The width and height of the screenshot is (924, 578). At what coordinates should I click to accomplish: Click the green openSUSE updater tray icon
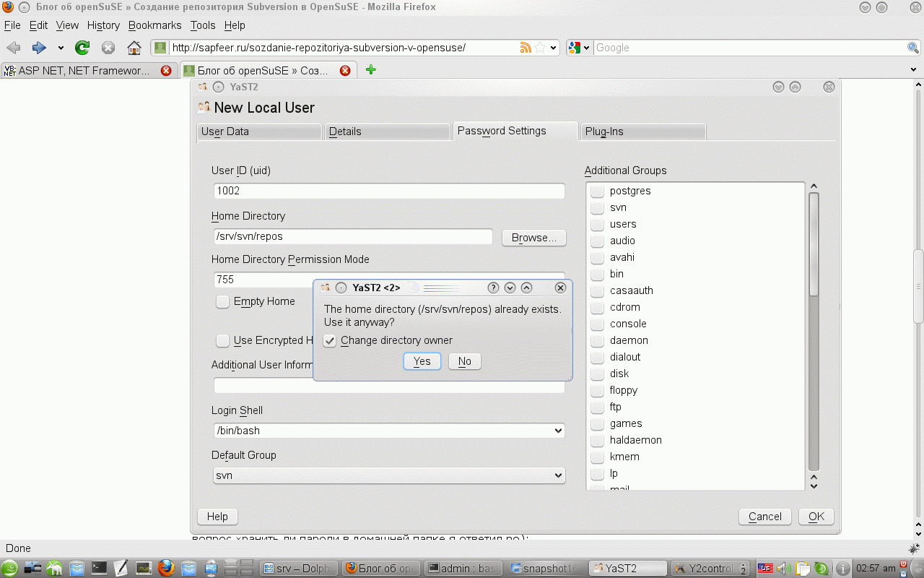click(x=822, y=569)
